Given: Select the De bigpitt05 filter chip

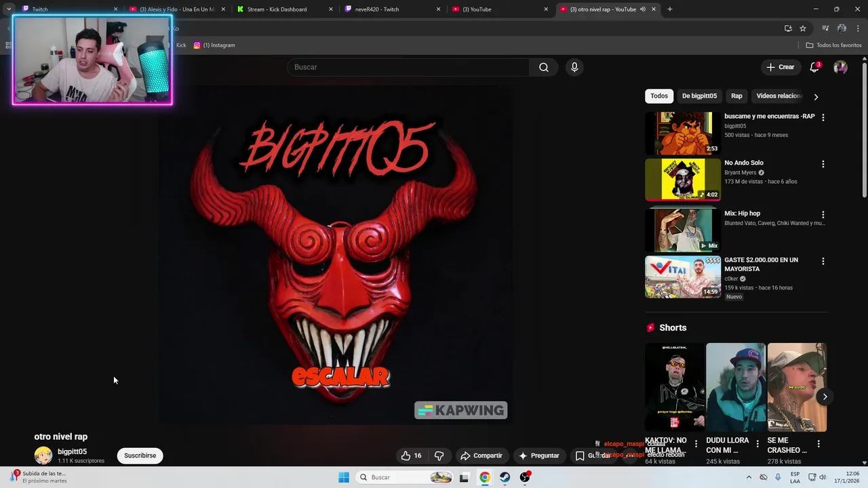Looking at the screenshot, I should pos(699,96).
